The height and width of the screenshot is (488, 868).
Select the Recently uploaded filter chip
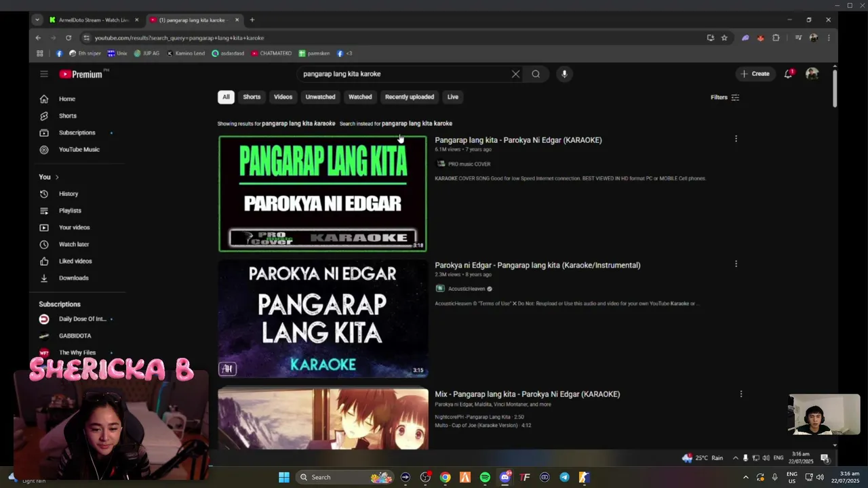coord(410,97)
